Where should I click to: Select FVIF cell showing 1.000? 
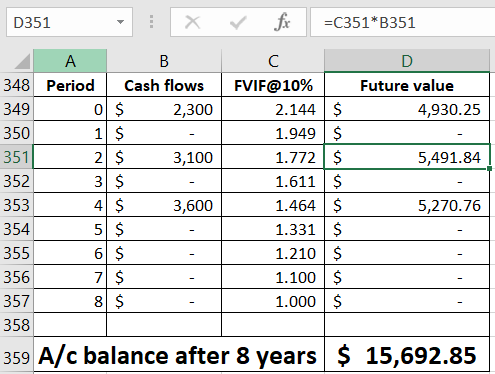(273, 301)
